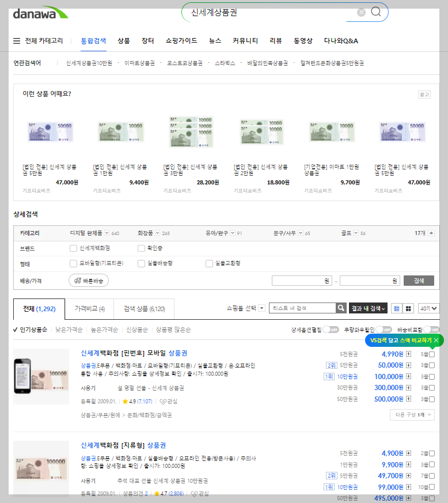Click the plus icon next to 9,900원
This screenshot has height=503, width=448.
tap(409, 464)
